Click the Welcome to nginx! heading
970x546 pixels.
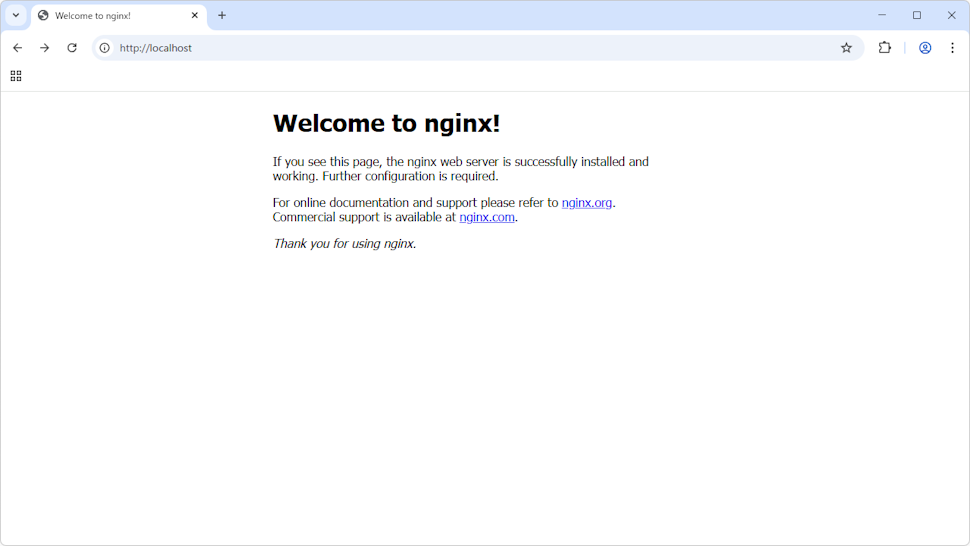coord(387,123)
